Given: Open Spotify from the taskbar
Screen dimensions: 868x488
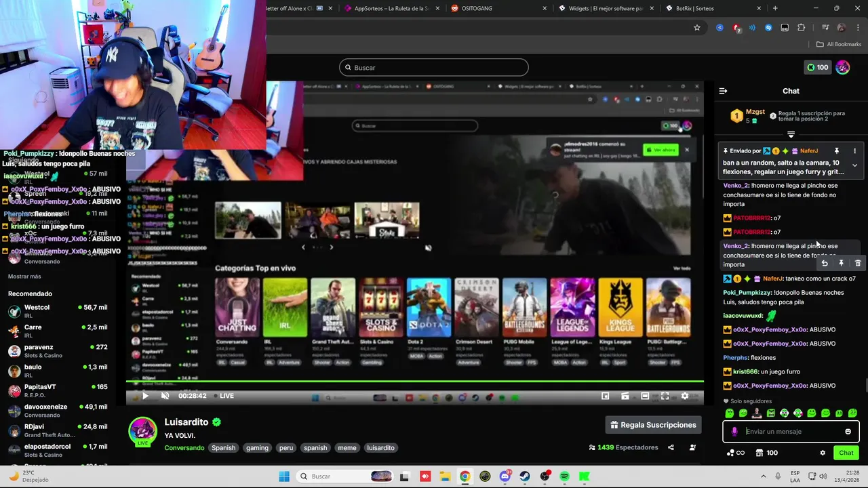Looking at the screenshot, I should 565,476.
